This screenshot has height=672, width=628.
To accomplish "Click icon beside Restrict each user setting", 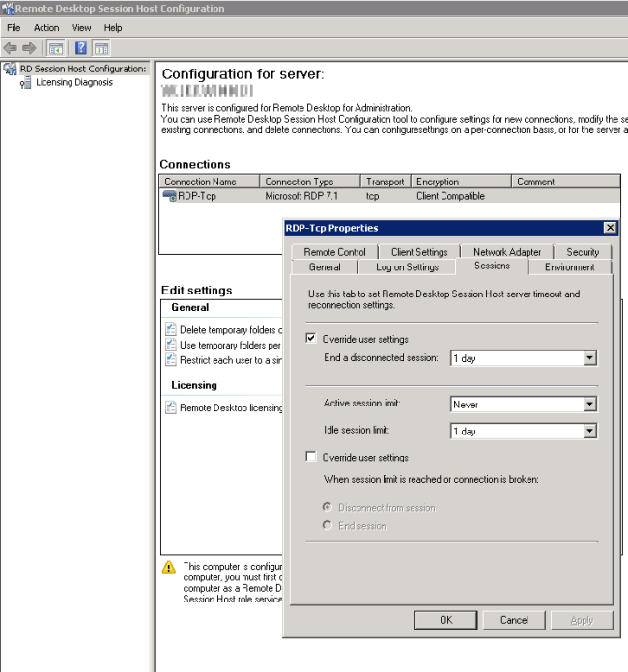I will pos(171,359).
